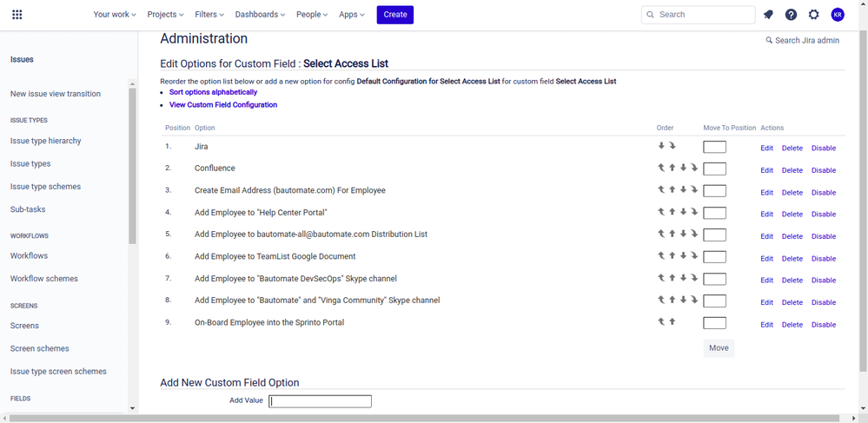Click Sort options alphabetically link
The image size is (868, 423).
pyautogui.click(x=213, y=92)
